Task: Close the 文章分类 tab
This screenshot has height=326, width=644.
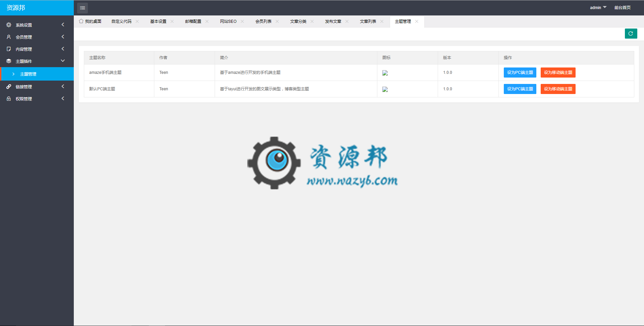Action: click(x=312, y=21)
